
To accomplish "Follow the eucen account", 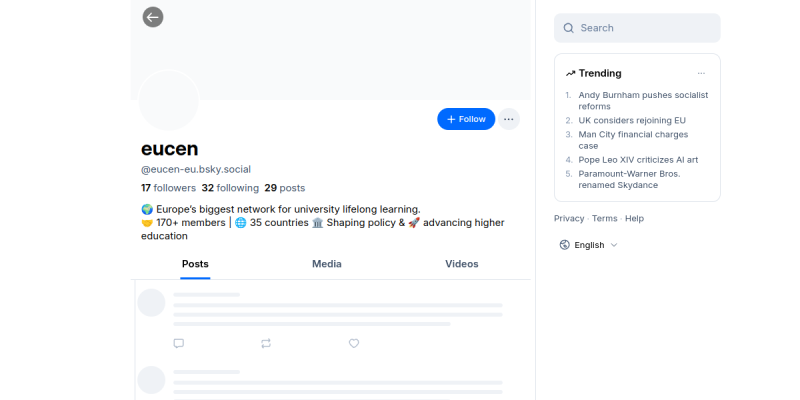I will coord(466,119).
